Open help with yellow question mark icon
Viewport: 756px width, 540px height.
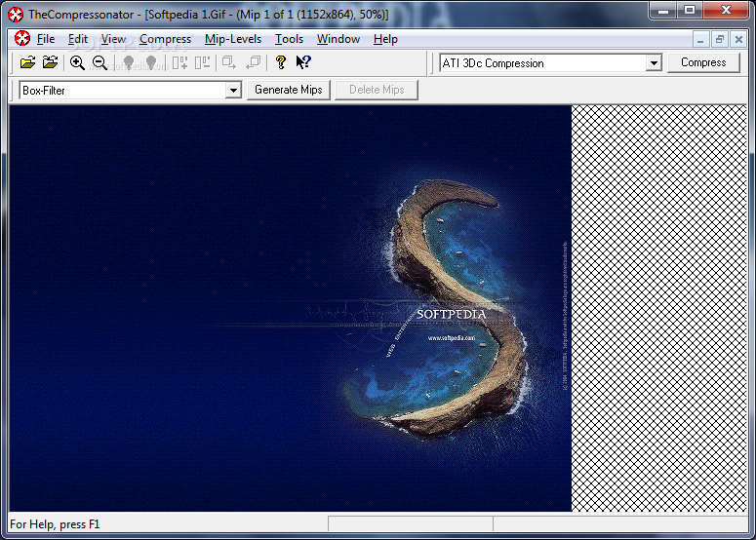[281, 62]
